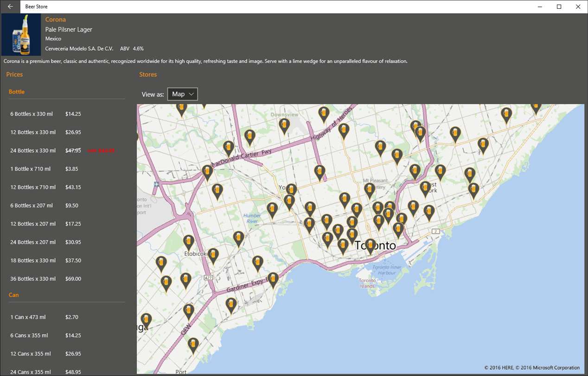
Task: Click the route 427 highway shield on map
Action: (208, 278)
